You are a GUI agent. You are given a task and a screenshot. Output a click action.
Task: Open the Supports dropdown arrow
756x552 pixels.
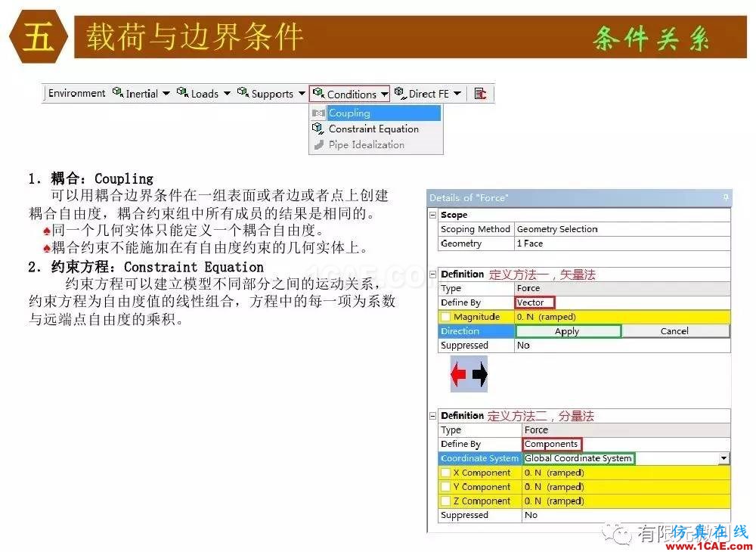coord(302,93)
